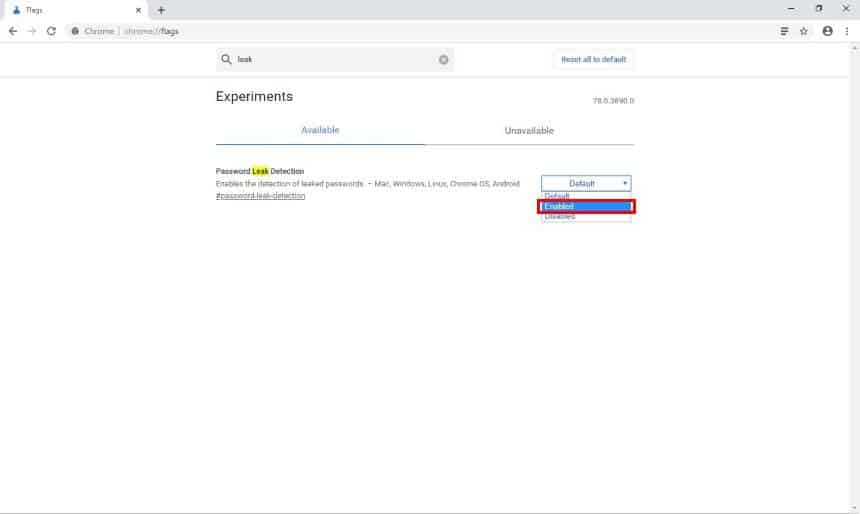Restore down the Chrome window
The image size is (860, 514).
click(818, 9)
